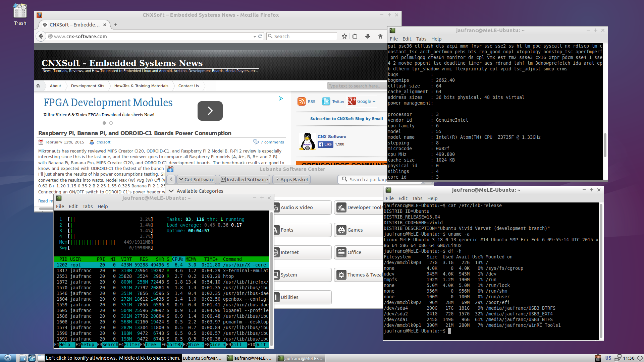Open a new Firefox tab
The image size is (644, 362).
point(116,25)
